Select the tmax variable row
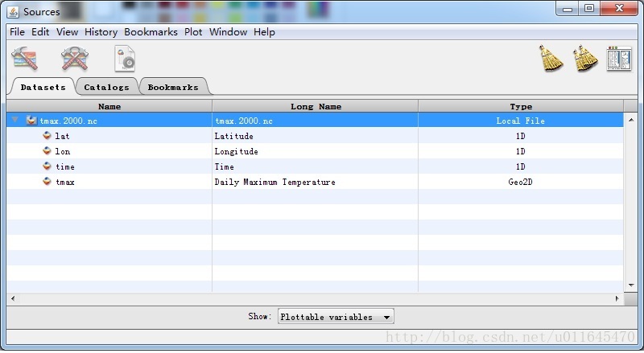The image size is (644, 353). coord(315,182)
